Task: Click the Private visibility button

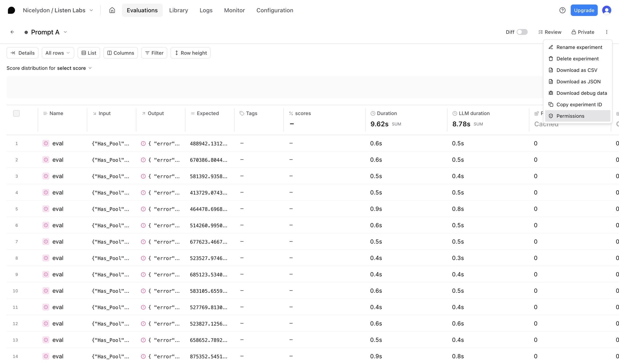Action: [x=583, y=32]
